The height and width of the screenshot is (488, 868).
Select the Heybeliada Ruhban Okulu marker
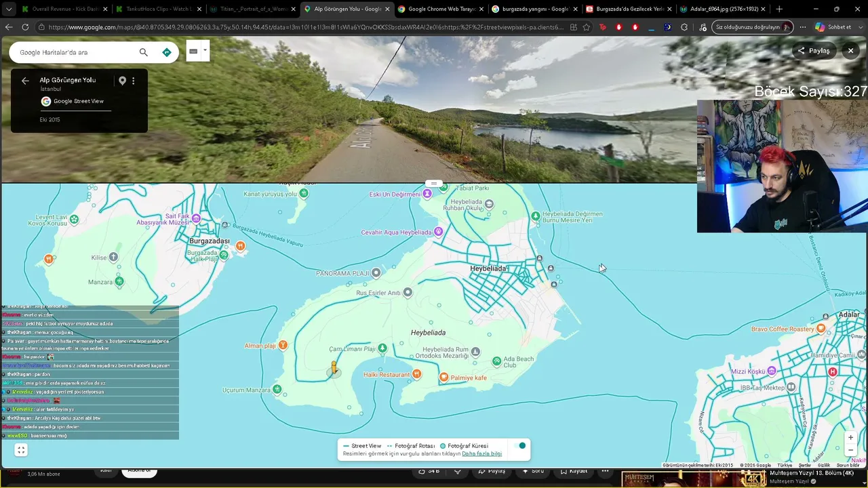tap(489, 204)
